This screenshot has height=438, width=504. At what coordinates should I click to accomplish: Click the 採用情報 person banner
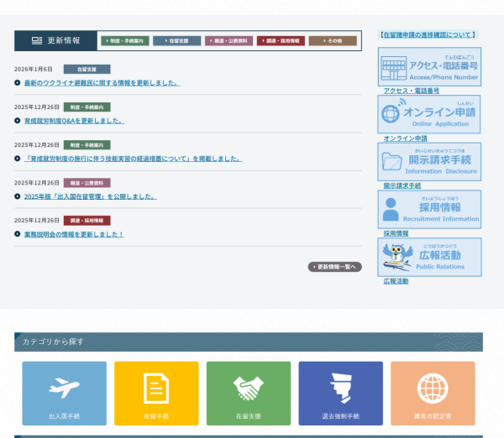point(429,210)
